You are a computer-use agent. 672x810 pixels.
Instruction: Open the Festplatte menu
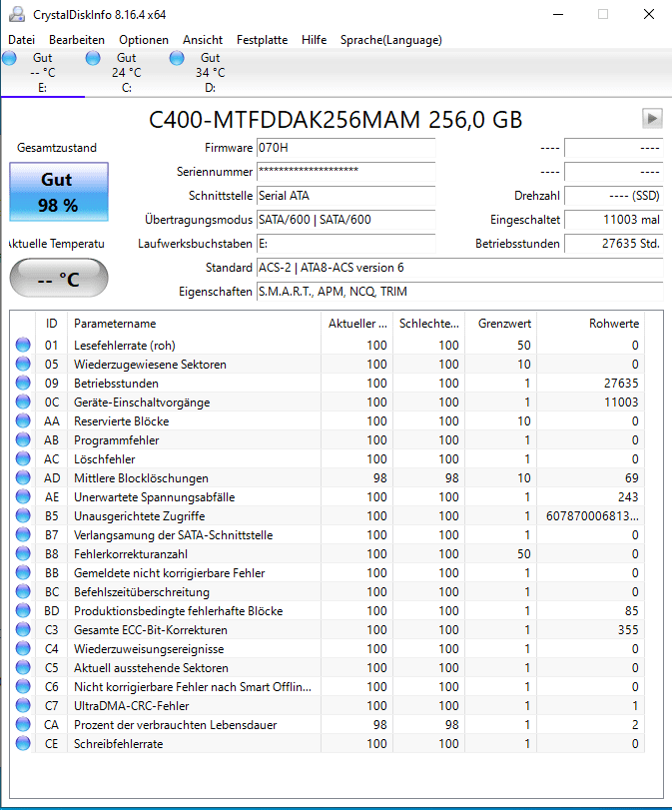pyautogui.click(x=262, y=40)
